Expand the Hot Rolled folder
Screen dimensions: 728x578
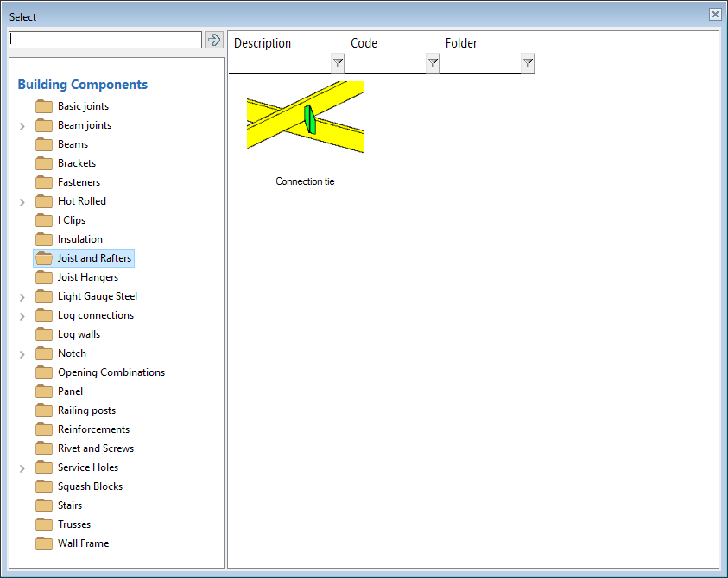pos(22,202)
